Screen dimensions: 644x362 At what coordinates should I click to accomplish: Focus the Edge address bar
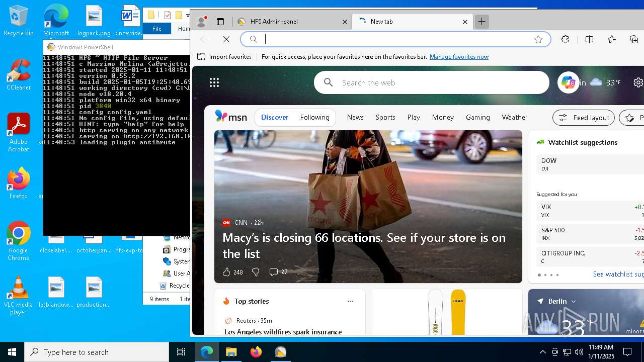(395, 39)
